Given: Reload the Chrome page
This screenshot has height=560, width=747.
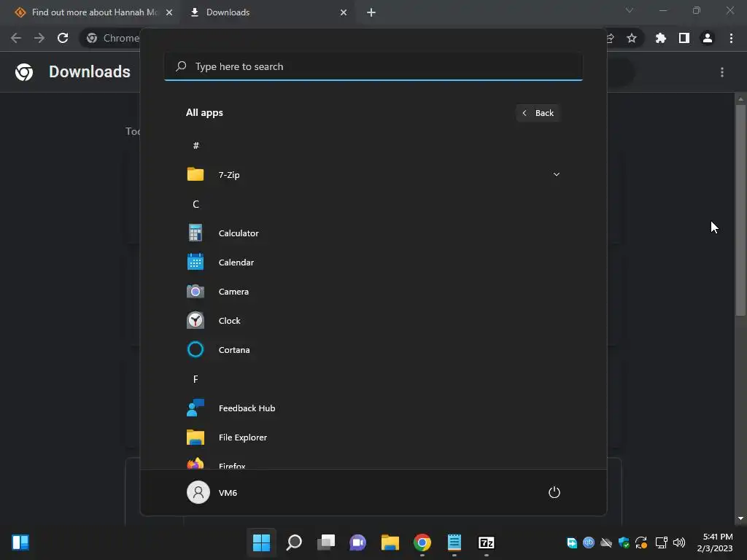Looking at the screenshot, I should pyautogui.click(x=63, y=38).
